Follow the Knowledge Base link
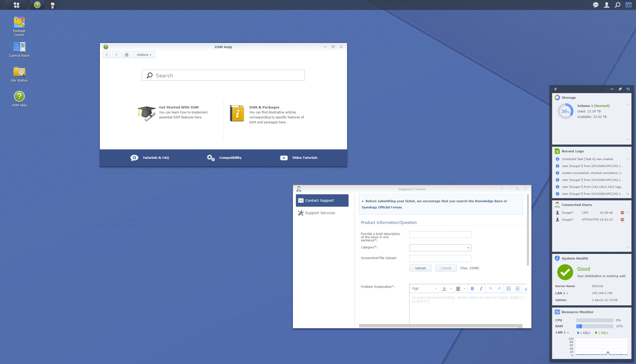Image resolution: width=636 pixels, height=364 pixels. pyautogui.click(x=489, y=201)
